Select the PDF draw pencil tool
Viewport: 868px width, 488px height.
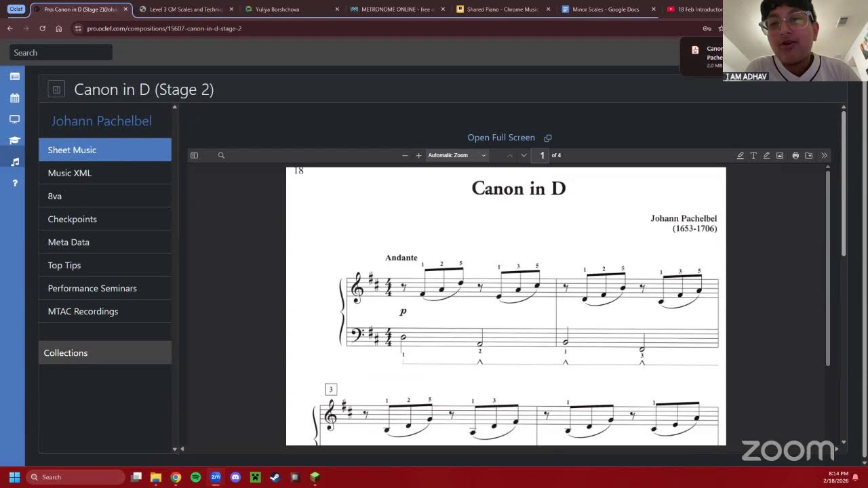(x=766, y=155)
